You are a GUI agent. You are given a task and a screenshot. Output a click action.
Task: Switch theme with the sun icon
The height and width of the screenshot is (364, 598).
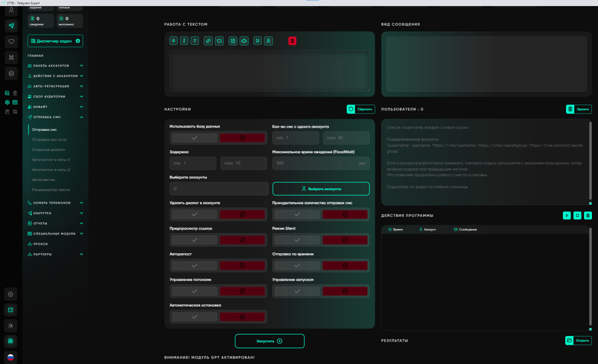click(x=11, y=326)
